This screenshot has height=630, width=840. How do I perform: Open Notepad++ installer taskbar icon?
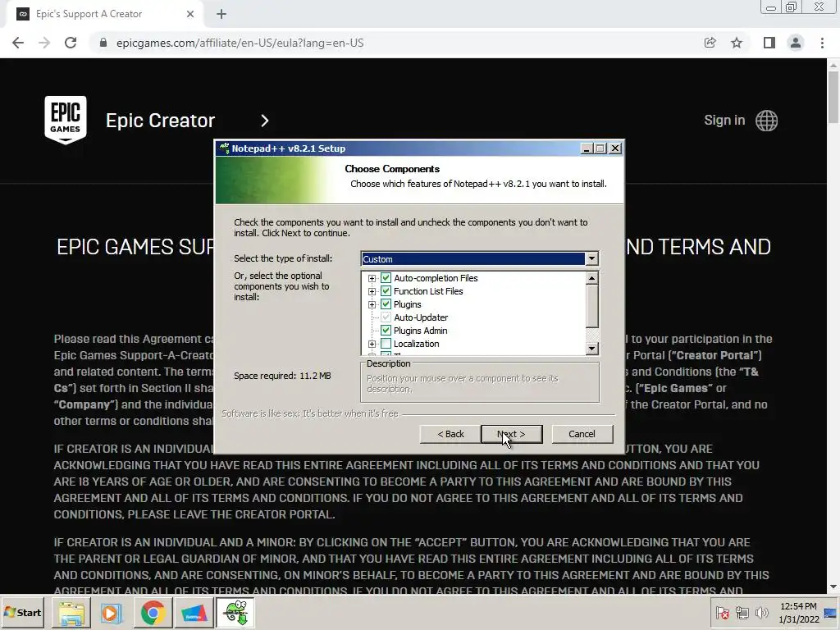click(235, 612)
